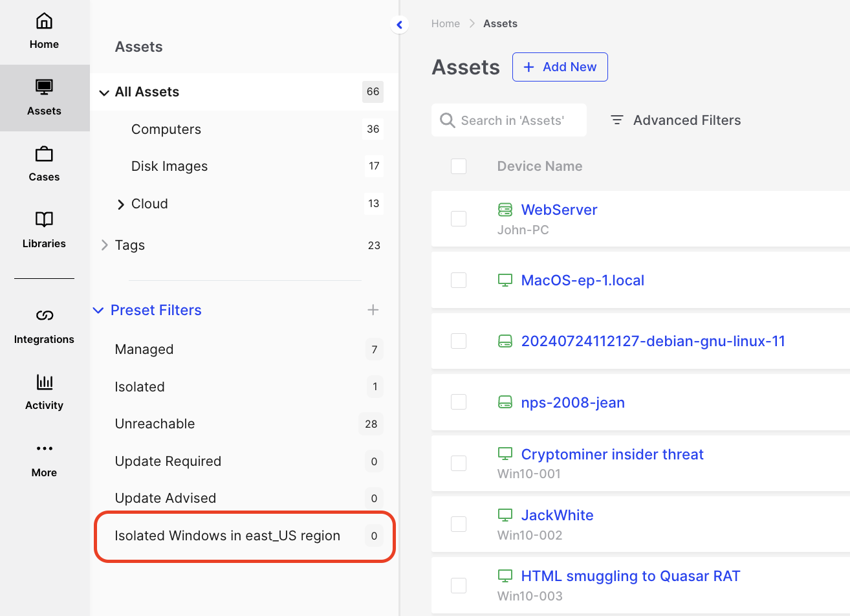The height and width of the screenshot is (616, 850).
Task: Expand the Cloud category chevron
Action: pyautogui.click(x=120, y=204)
